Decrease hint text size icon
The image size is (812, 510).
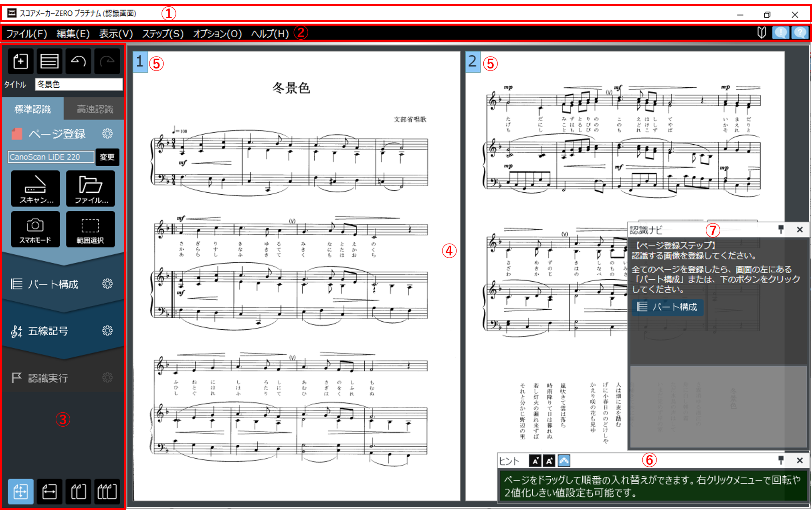tap(535, 461)
